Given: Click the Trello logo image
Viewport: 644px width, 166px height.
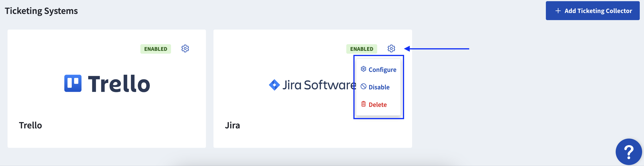Looking at the screenshot, I should [107, 83].
